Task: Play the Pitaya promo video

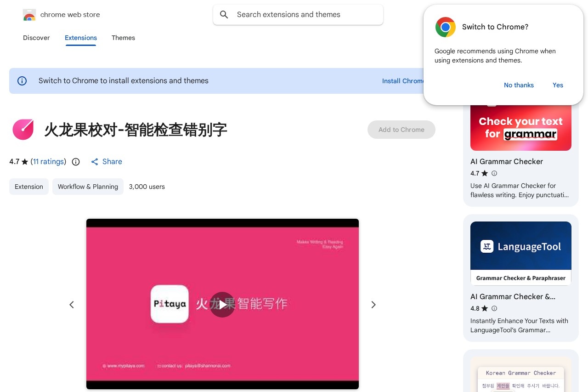Action: (222, 304)
